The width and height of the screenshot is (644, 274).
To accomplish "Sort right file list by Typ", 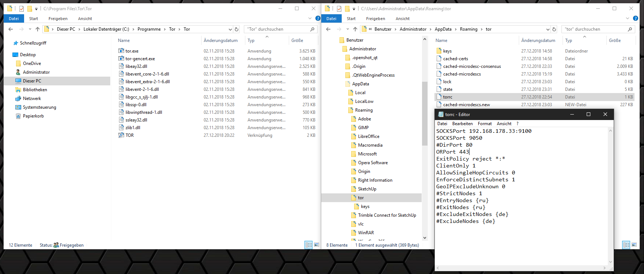I will 584,40.
